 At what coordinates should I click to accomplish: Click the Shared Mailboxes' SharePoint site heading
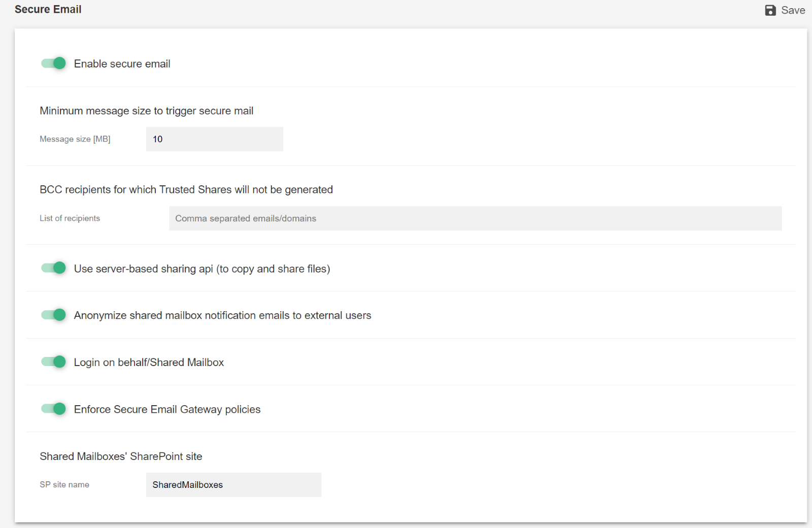(x=121, y=456)
